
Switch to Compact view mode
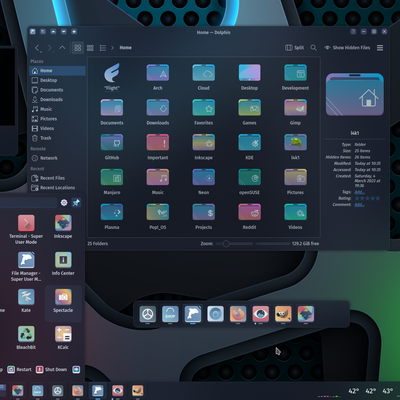coord(90,48)
